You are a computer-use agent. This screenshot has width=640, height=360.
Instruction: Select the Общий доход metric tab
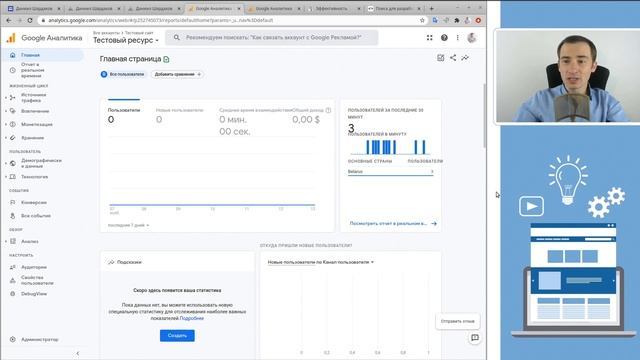(x=309, y=116)
